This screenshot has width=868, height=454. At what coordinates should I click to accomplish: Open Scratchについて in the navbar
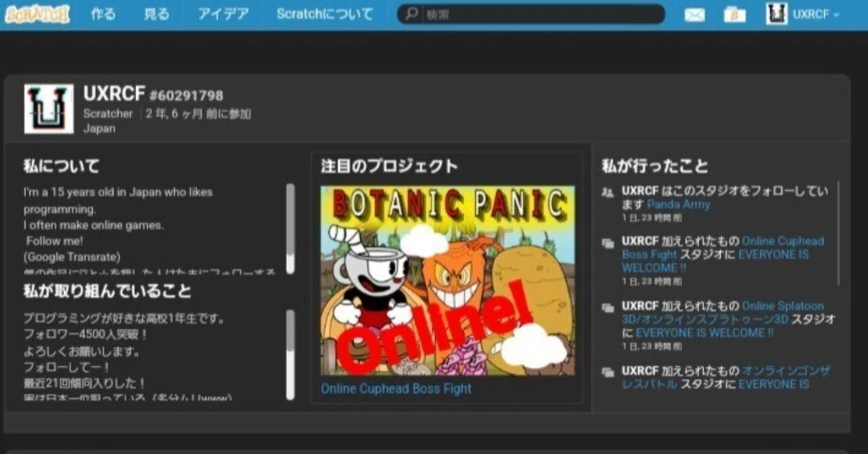325,14
